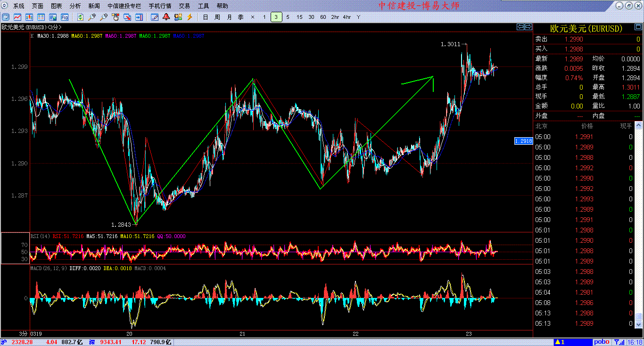Open the 帮助 menu
644x346 pixels.
click(x=222, y=6)
